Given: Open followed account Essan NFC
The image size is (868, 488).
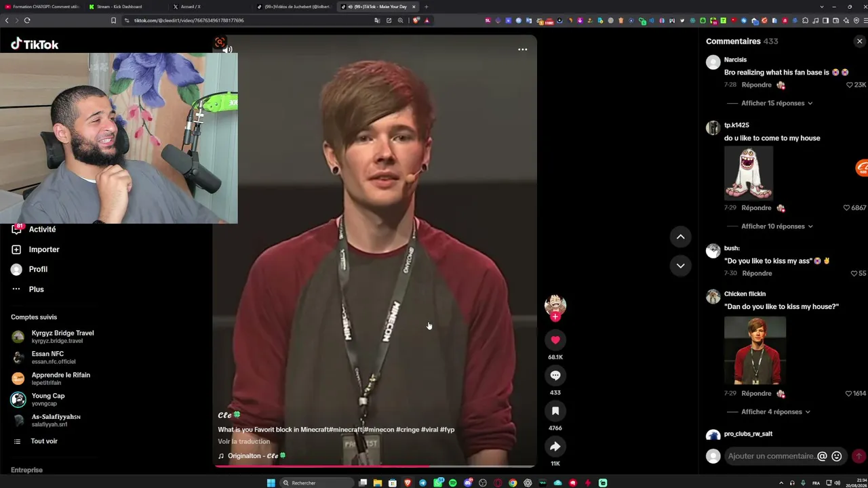Looking at the screenshot, I should (x=43, y=357).
